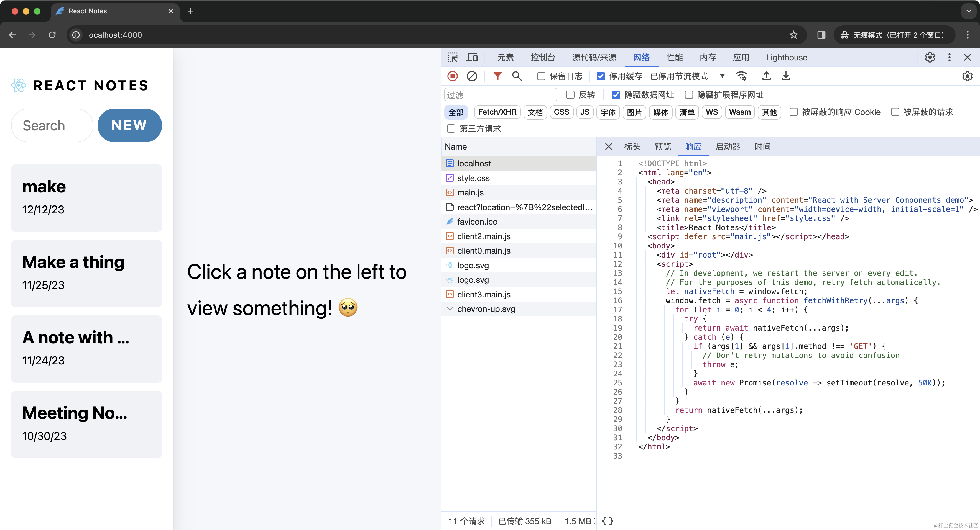Screen dimensions: 980x530
Task: Toggle the device toolbar icon
Action: 472,57
